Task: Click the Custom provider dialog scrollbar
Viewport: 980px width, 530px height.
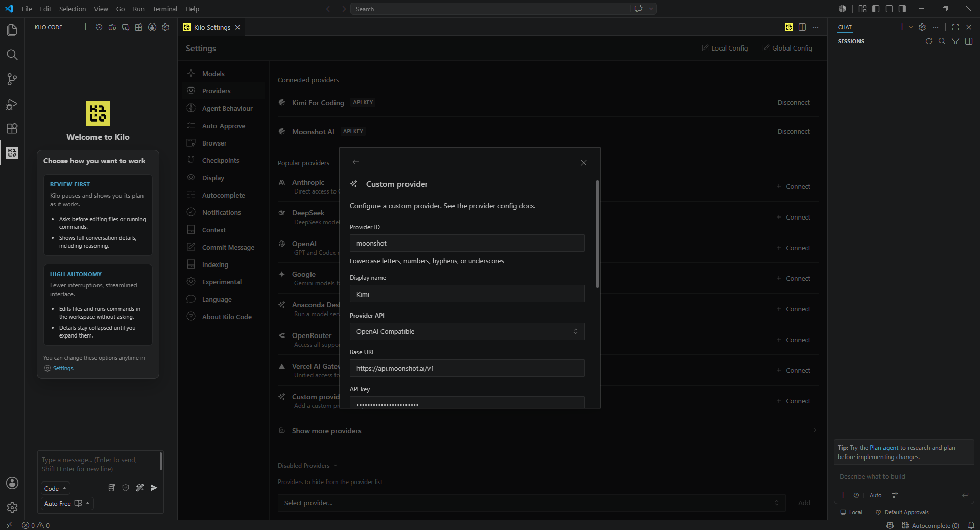Action: (597, 234)
